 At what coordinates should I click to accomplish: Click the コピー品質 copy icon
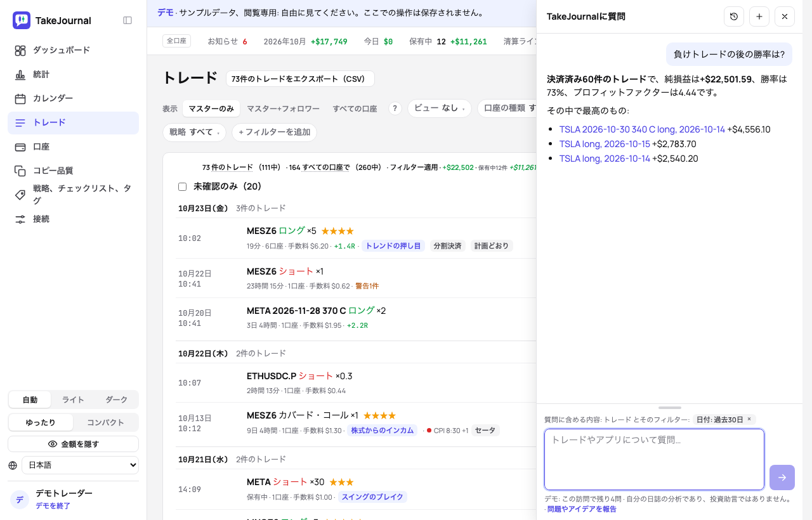(x=20, y=171)
